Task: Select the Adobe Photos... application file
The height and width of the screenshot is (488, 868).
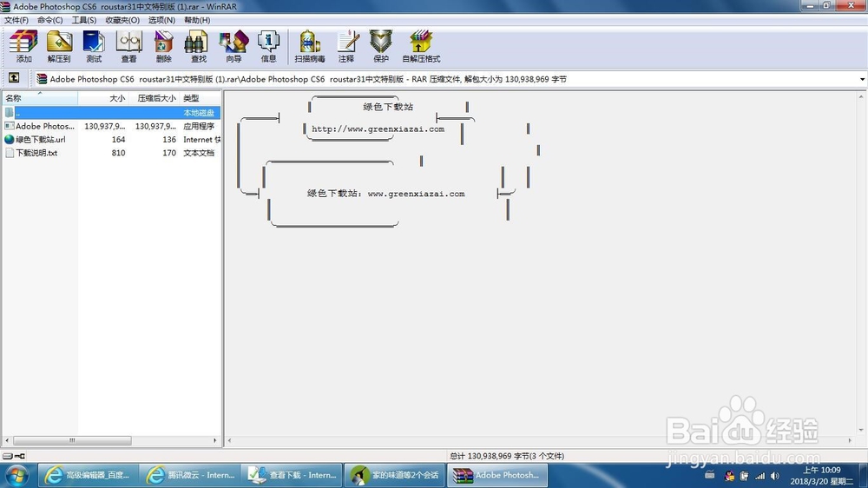Action: [x=44, y=126]
